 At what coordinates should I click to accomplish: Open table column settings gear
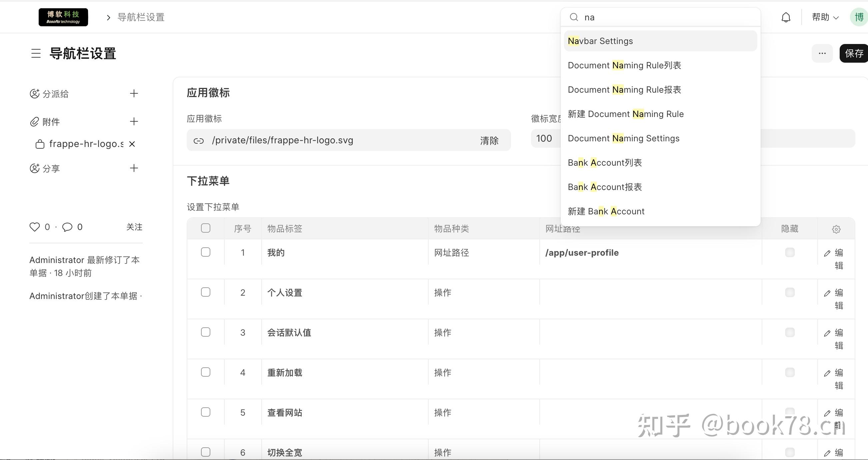pos(836,229)
